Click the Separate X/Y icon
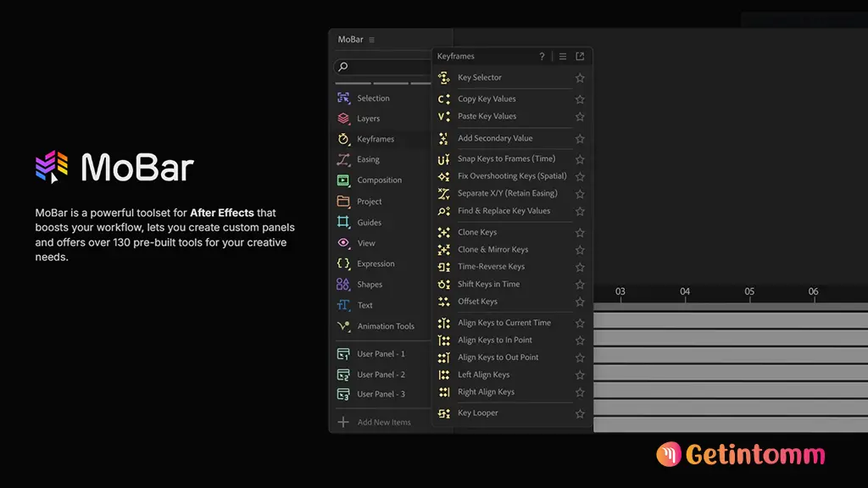 (444, 194)
